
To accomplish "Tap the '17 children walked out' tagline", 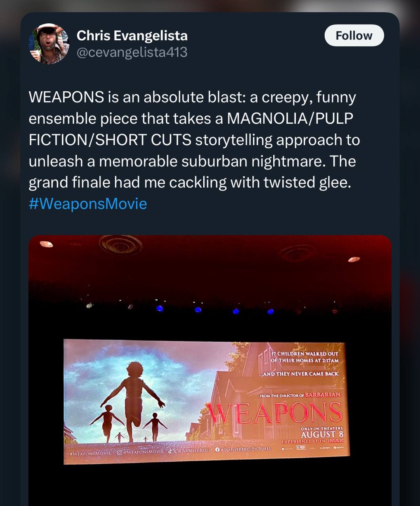I will click(305, 357).
